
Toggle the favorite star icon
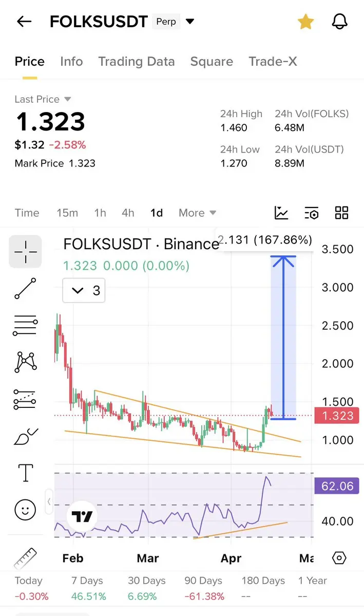tap(305, 22)
